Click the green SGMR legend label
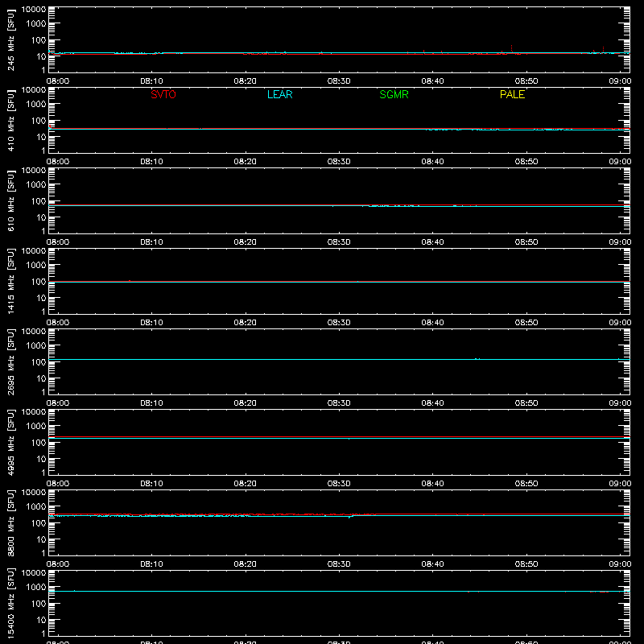The image size is (644, 644). (x=394, y=94)
